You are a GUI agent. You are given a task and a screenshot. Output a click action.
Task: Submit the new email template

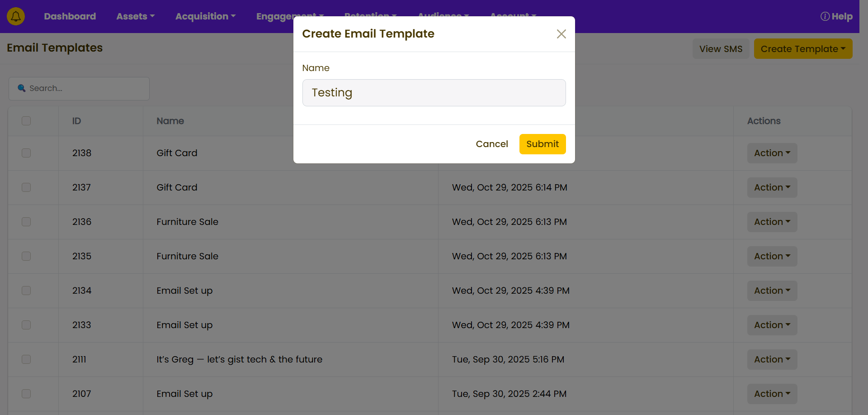542,144
